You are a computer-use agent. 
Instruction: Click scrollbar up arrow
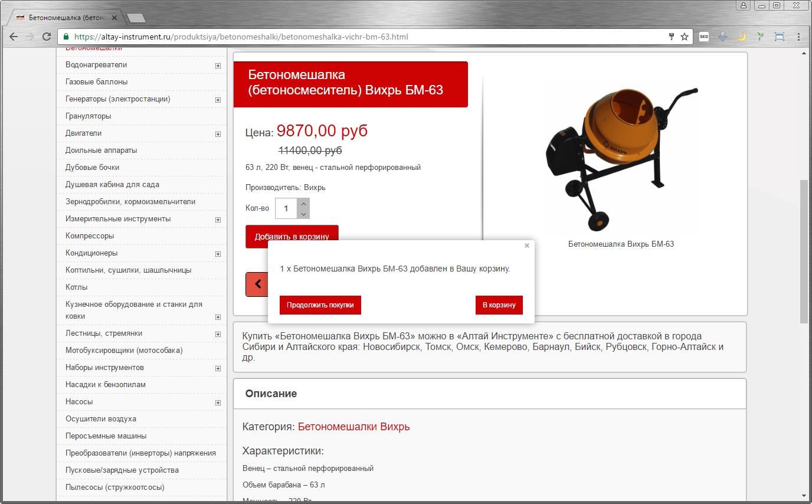pyautogui.click(x=804, y=53)
